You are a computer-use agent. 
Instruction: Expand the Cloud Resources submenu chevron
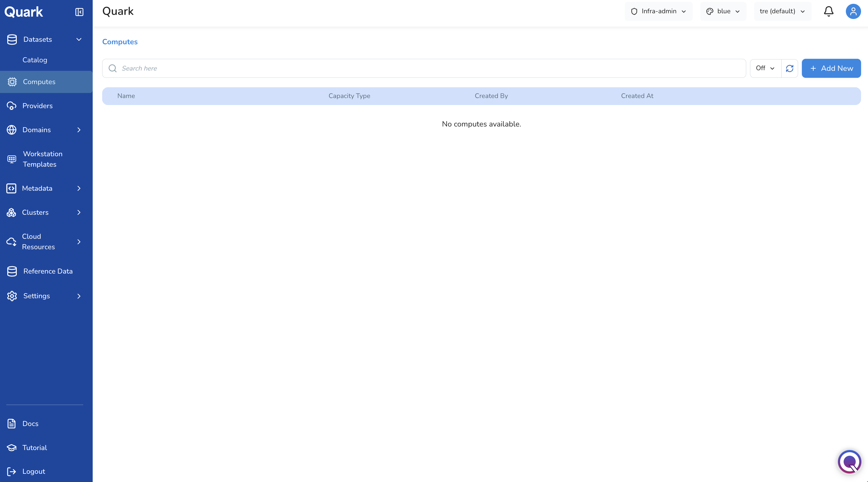click(x=79, y=242)
